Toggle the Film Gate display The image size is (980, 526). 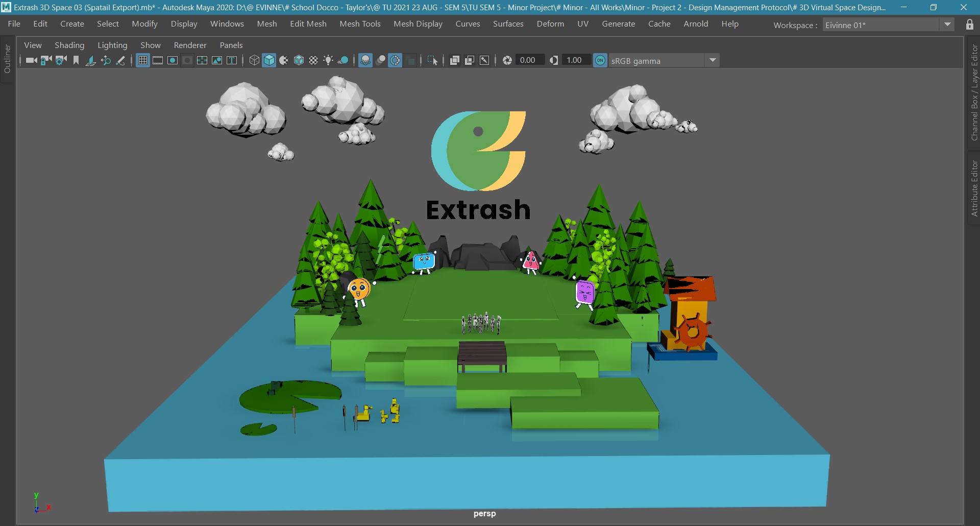(158, 60)
